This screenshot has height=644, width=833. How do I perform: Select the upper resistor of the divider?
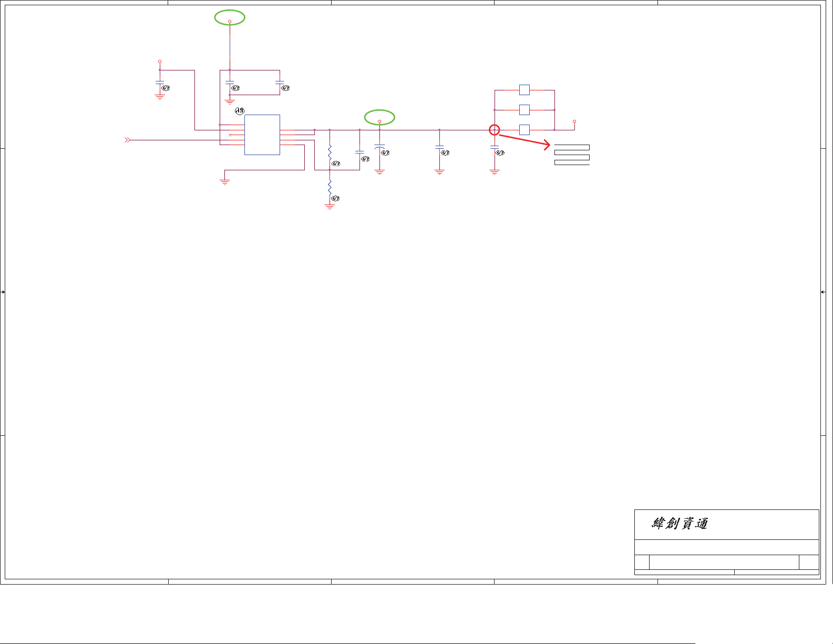330,153
